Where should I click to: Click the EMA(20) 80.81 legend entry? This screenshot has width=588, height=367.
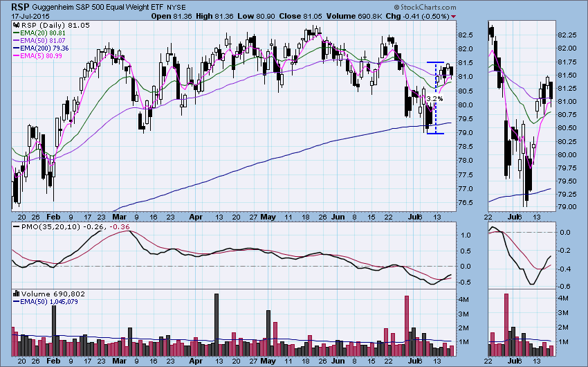click(x=39, y=33)
